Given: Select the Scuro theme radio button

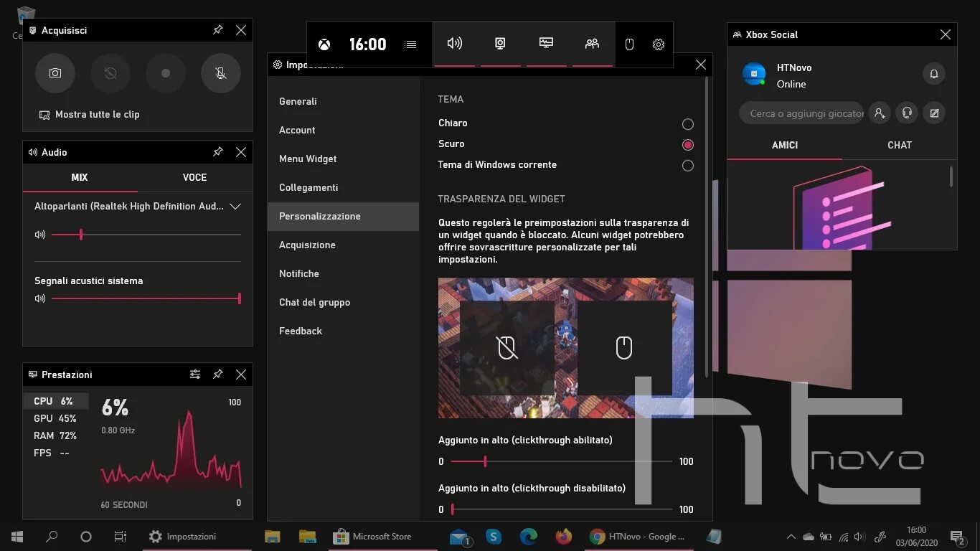Looking at the screenshot, I should [688, 145].
